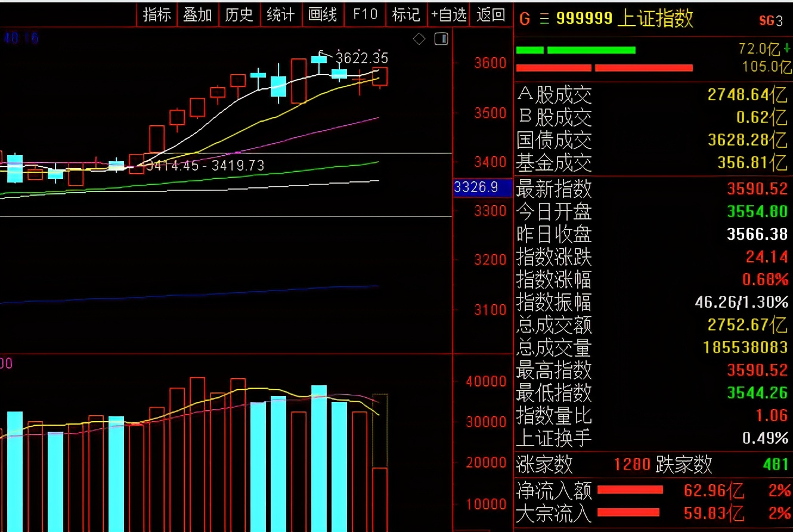Click the red 大宗流入 block inflow bar
Image resolution: width=793 pixels, height=532 pixels.
(x=628, y=512)
